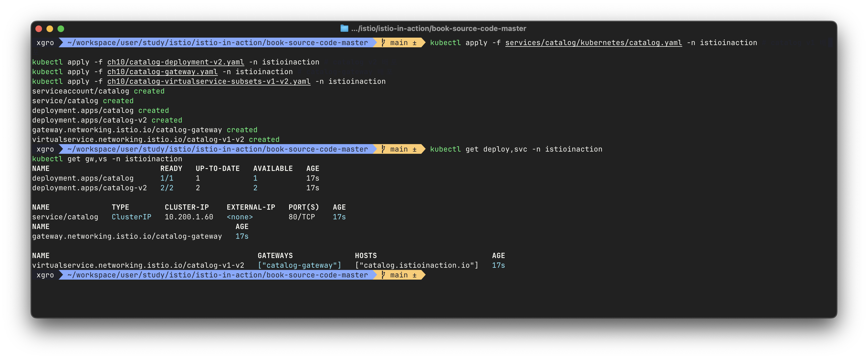Click gateway.networking.istio.io/catalog-gateway row with age

tap(140, 236)
